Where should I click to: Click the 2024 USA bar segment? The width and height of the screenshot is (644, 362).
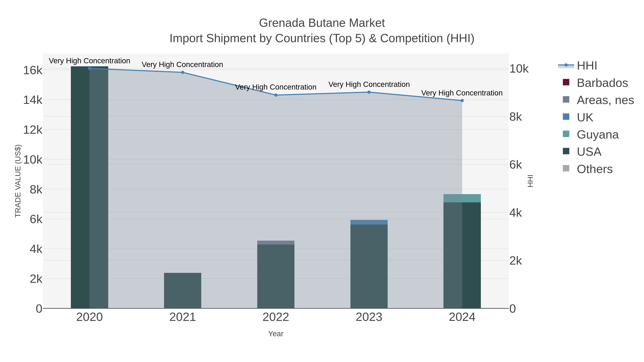[x=462, y=255]
